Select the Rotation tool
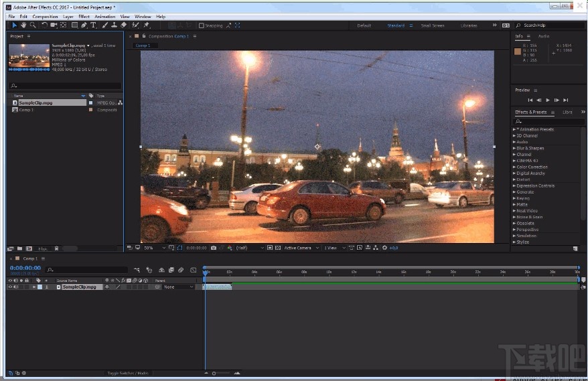Viewport: 588px width, 381px height. tap(44, 25)
